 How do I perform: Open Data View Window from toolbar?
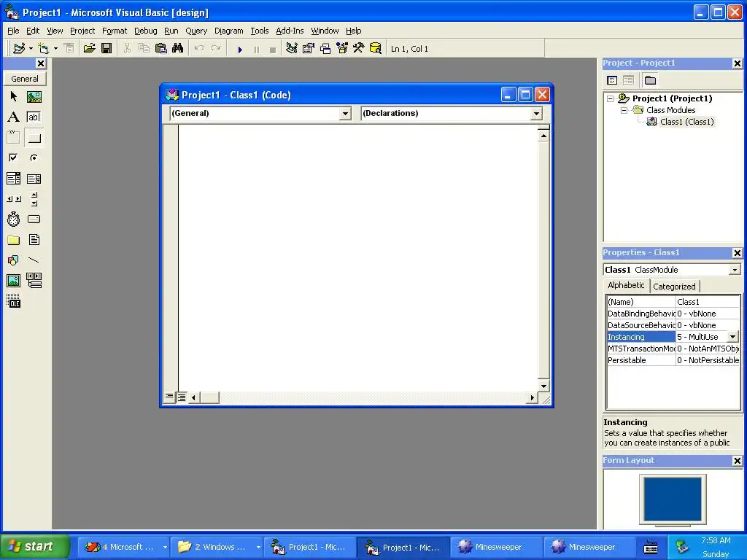tap(376, 49)
